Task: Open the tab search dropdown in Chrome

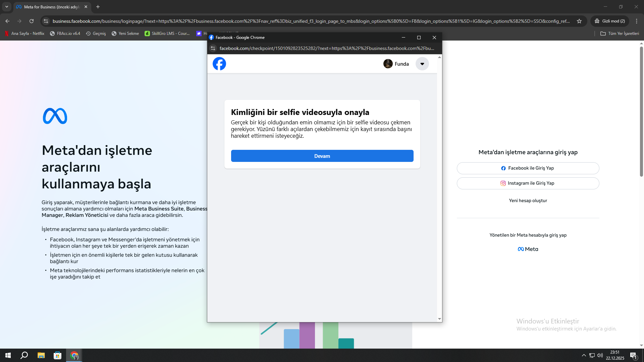Action: [x=7, y=7]
